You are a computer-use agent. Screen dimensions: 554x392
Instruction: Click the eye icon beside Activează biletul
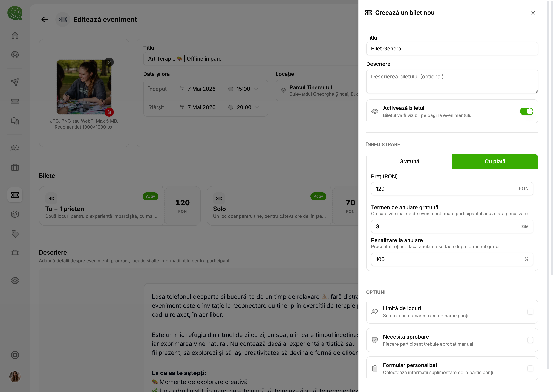374,111
